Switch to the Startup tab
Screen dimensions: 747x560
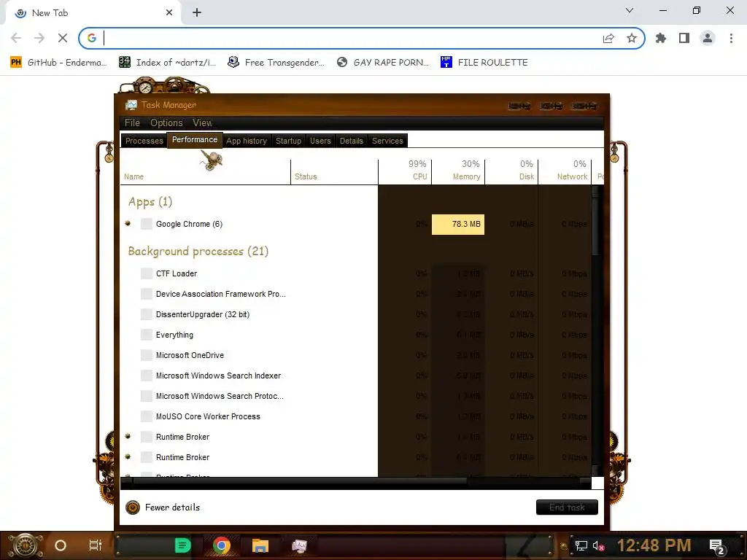click(x=288, y=141)
